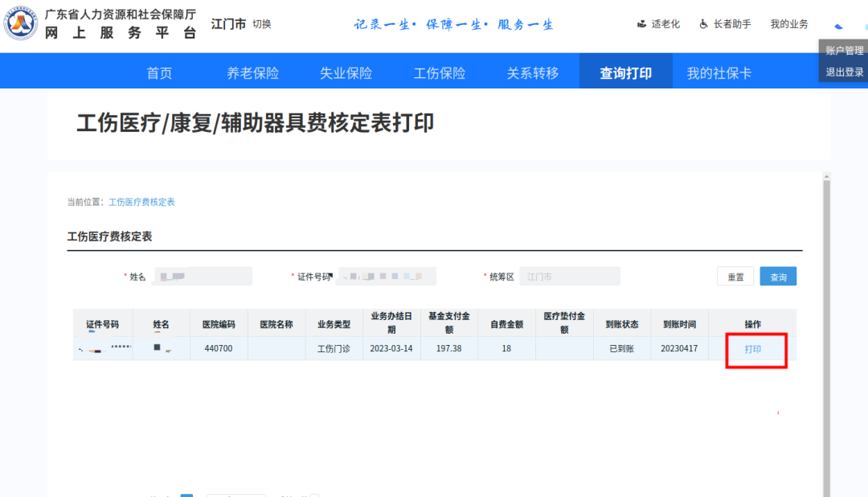Click the scrollbar up arrow
868x497 pixels.
pyautogui.click(x=826, y=175)
